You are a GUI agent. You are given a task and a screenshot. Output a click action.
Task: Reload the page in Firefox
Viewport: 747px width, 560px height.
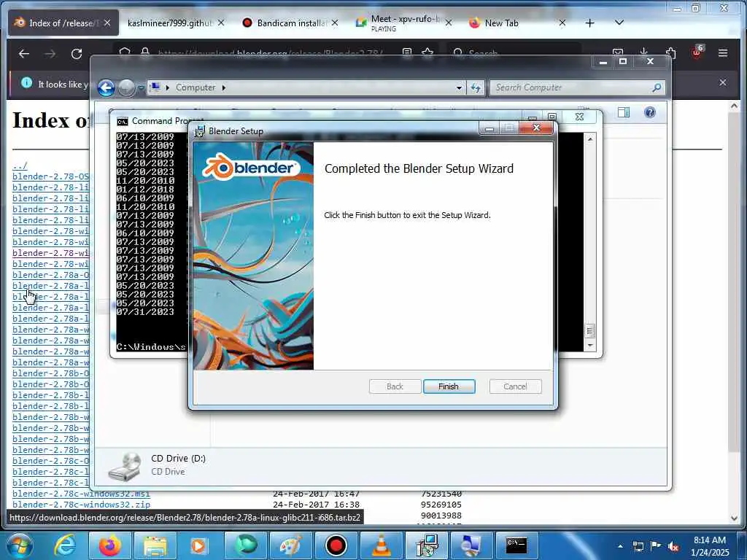point(77,54)
